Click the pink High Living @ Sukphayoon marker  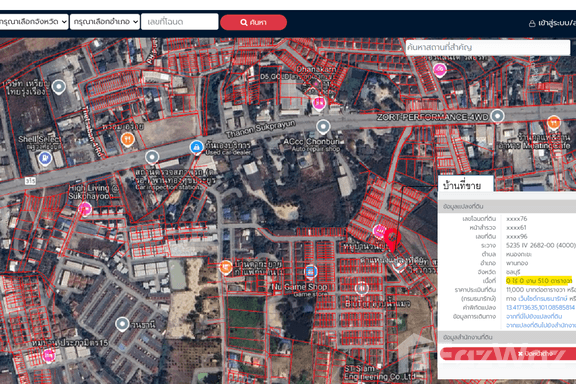[85, 209]
